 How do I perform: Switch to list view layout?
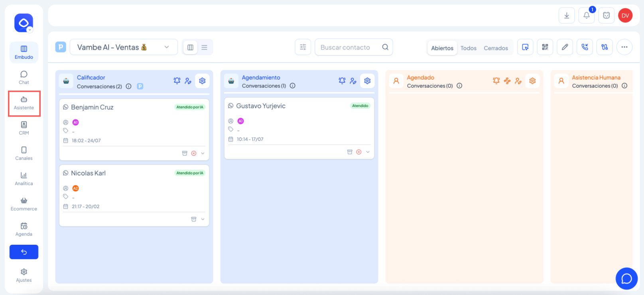[x=204, y=48]
